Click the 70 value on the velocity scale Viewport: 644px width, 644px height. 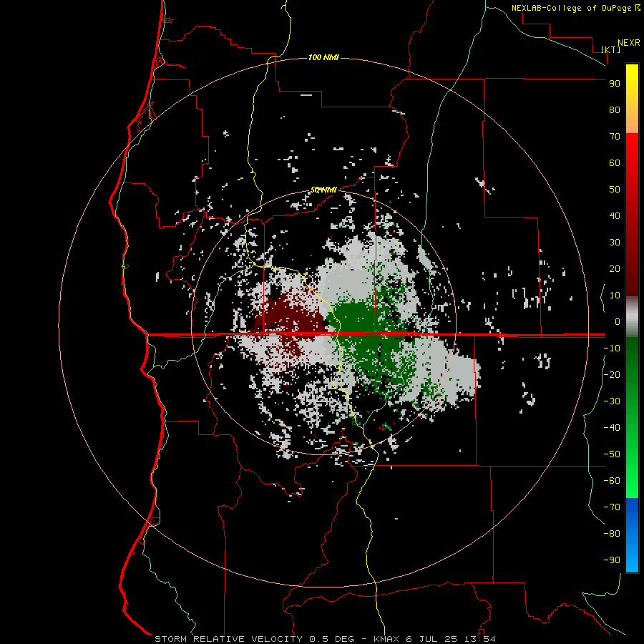click(x=615, y=137)
